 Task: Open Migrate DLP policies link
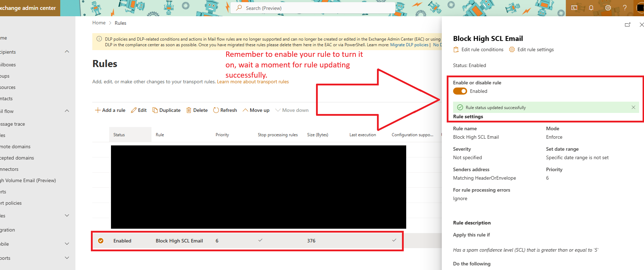point(409,45)
